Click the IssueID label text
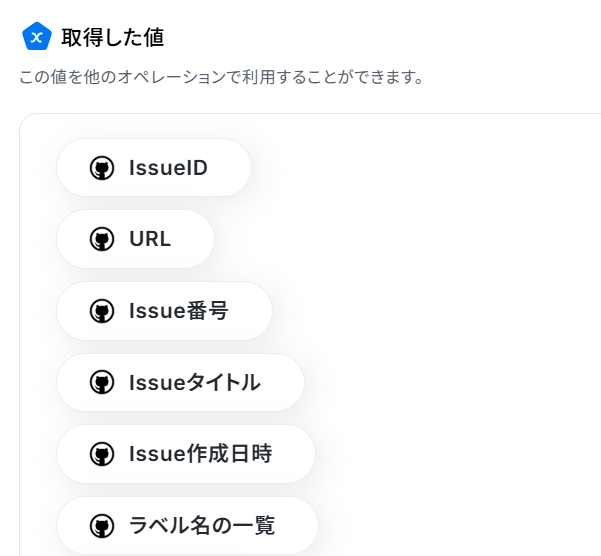Viewport: 601px width, 556px height. (x=168, y=168)
